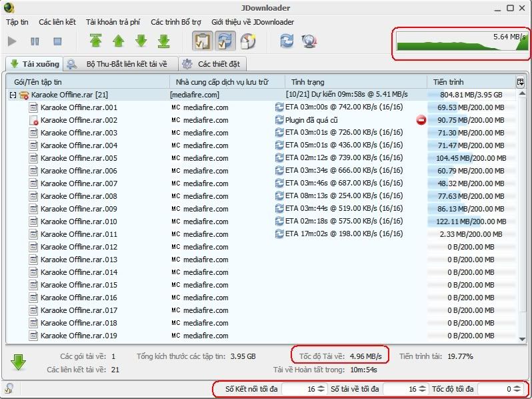Click the ETA 08m:13s @ 254.00 KB/s status

point(344,196)
